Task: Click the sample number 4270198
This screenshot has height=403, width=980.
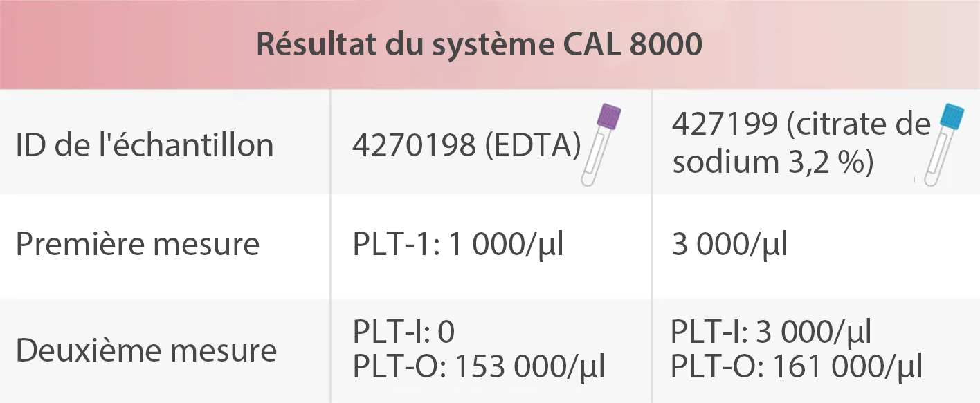Action: (412, 145)
